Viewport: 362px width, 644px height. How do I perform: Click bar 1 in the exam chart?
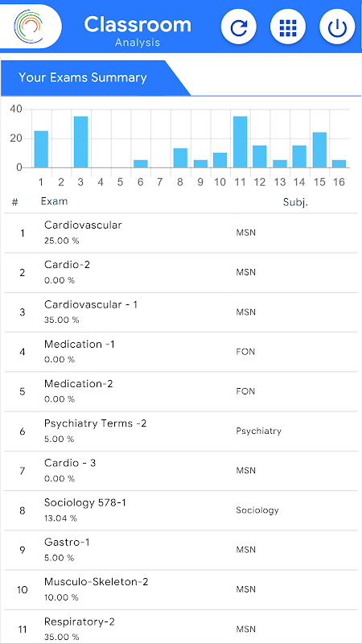pos(41,149)
